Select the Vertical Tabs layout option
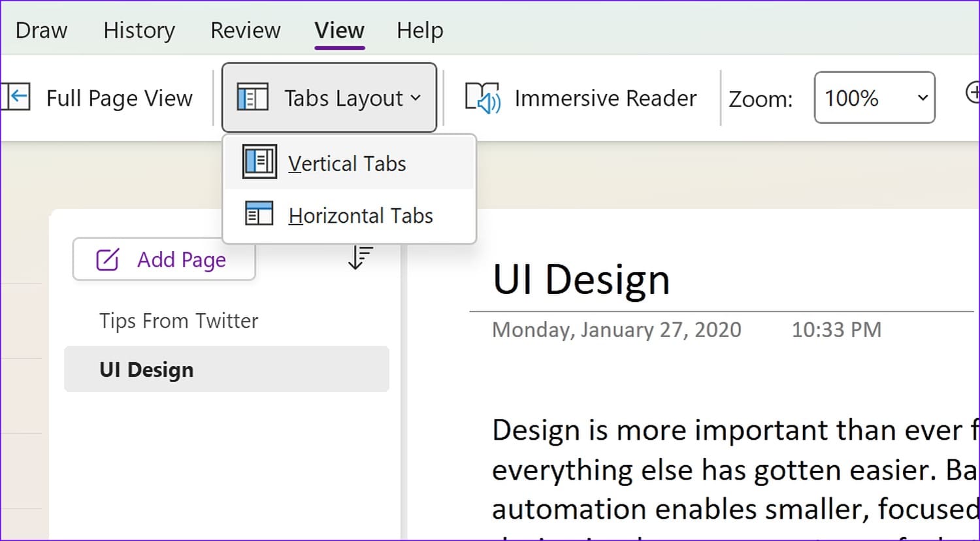 click(348, 163)
